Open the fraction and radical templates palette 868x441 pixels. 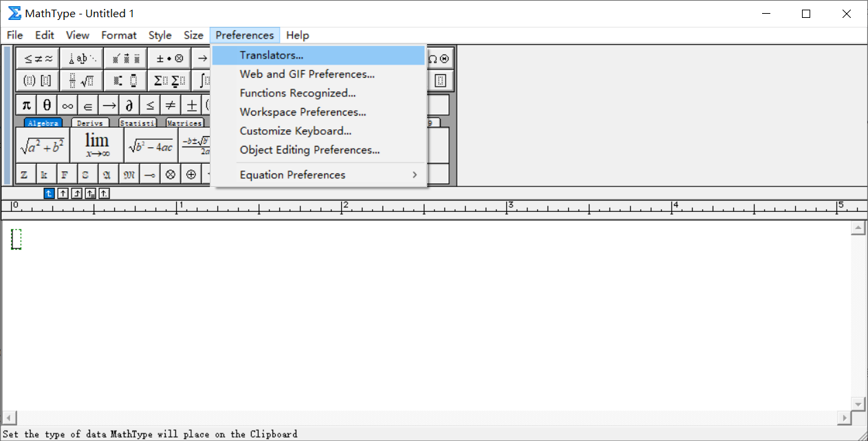(81, 80)
